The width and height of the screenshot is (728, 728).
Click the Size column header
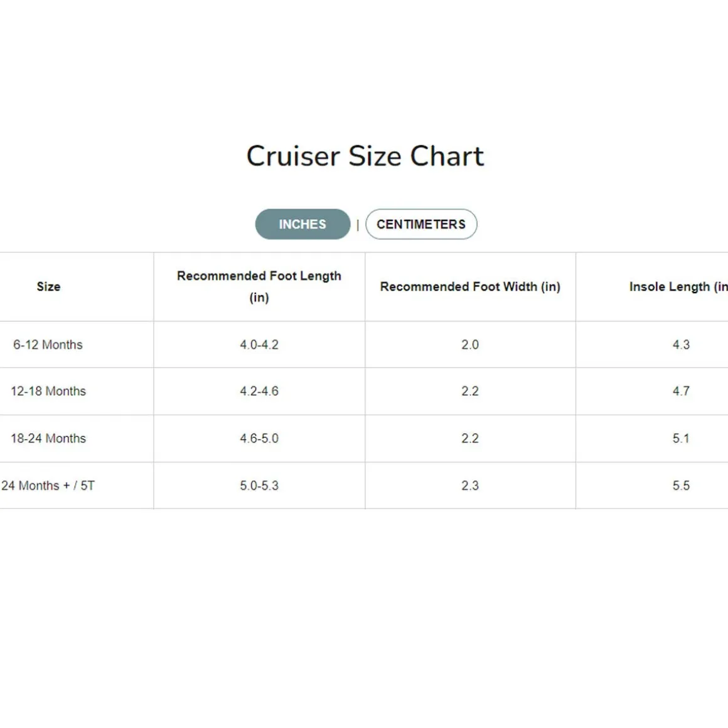pyautogui.click(x=48, y=287)
